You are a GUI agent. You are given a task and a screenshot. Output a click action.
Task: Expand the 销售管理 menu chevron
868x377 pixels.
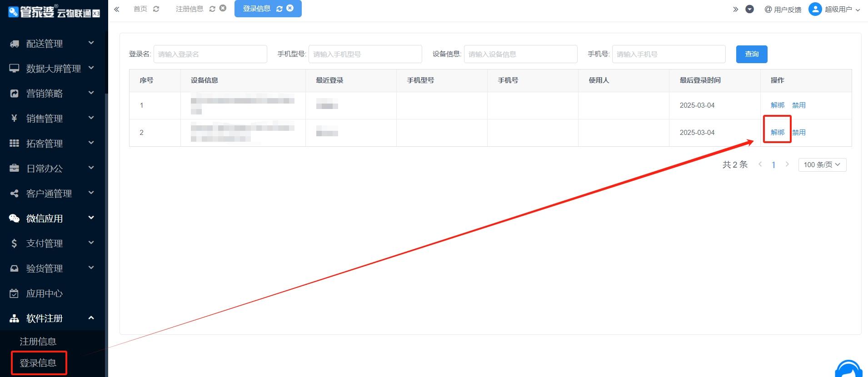(91, 118)
